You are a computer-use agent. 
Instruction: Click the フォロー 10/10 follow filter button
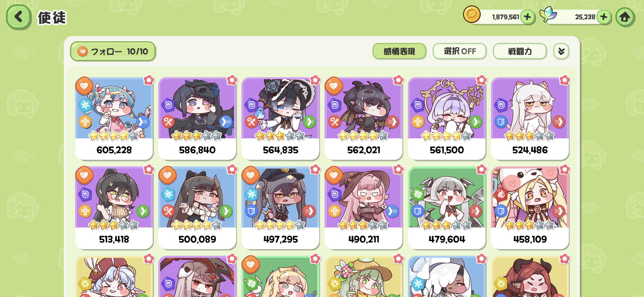point(113,51)
